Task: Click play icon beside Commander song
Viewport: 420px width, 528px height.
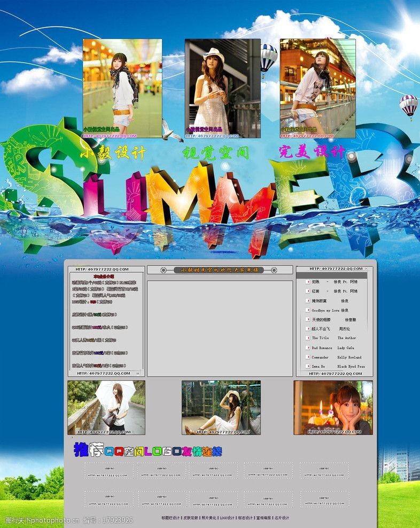Action: 307,357
